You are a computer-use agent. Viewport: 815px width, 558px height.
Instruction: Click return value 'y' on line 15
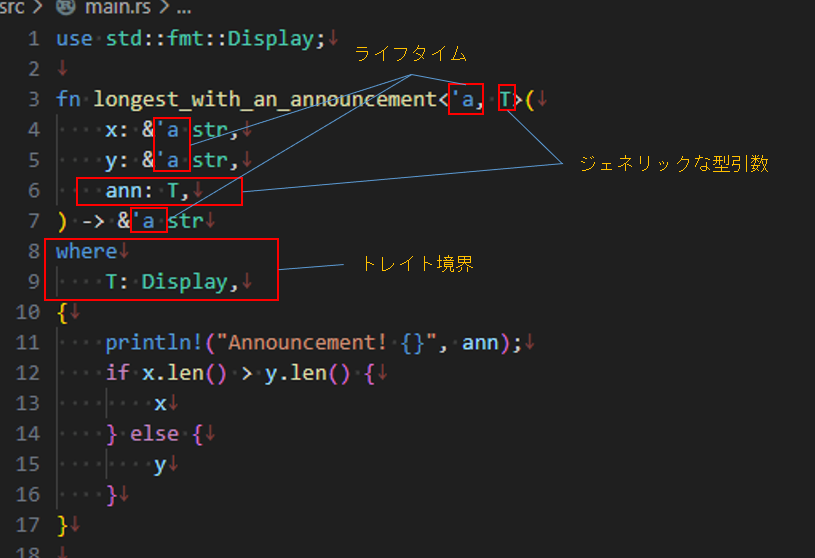point(160,466)
